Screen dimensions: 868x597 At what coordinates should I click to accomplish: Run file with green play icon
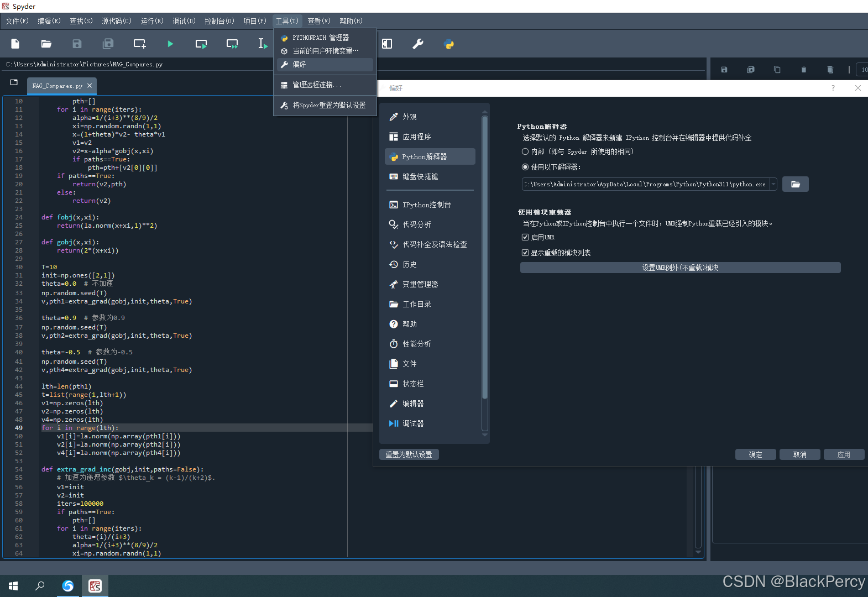pyautogui.click(x=170, y=44)
